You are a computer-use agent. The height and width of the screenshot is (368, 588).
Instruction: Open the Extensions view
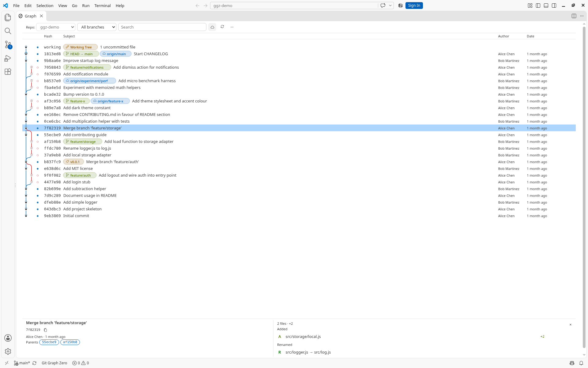click(8, 71)
